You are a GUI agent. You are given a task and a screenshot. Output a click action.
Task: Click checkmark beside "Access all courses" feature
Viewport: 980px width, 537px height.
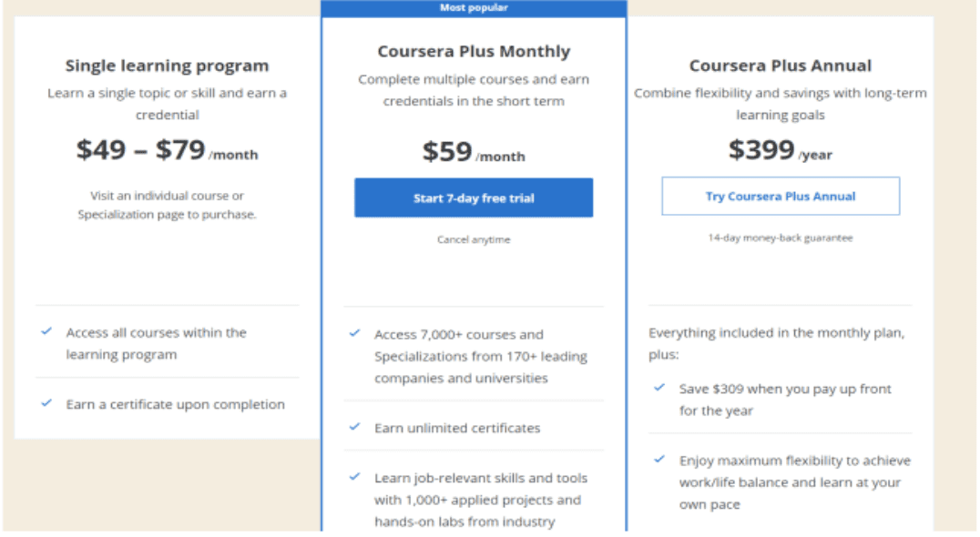(46, 332)
